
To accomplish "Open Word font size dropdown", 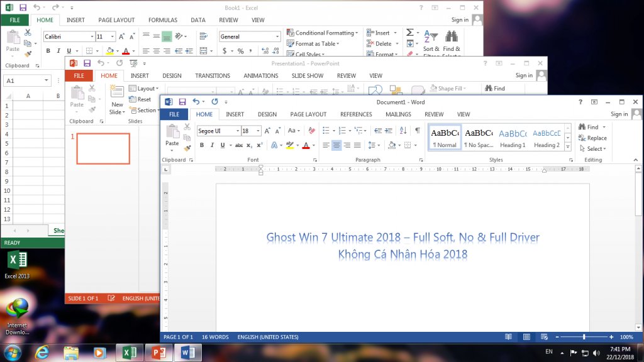I will pos(258,131).
